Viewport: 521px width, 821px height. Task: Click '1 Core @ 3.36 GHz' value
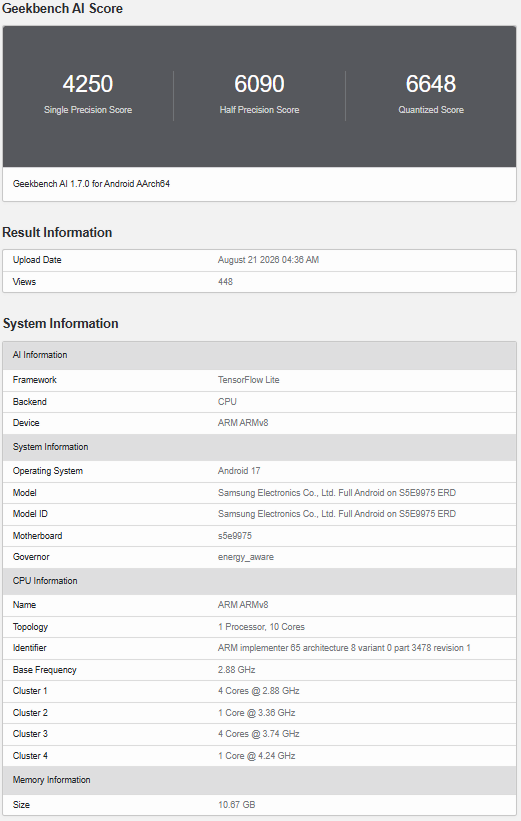[x=257, y=713]
